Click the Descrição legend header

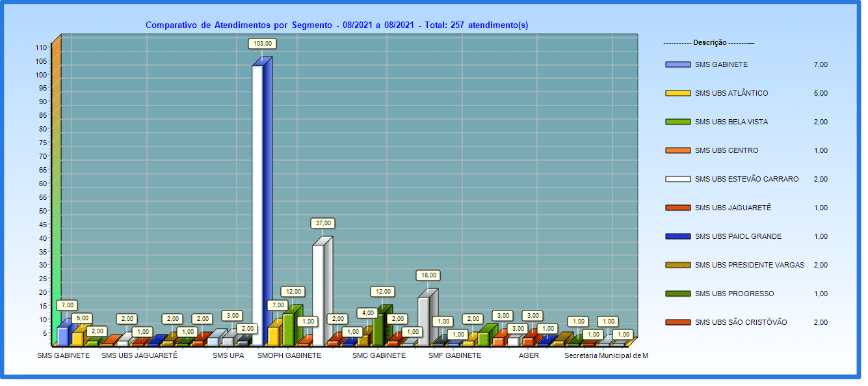(x=709, y=42)
